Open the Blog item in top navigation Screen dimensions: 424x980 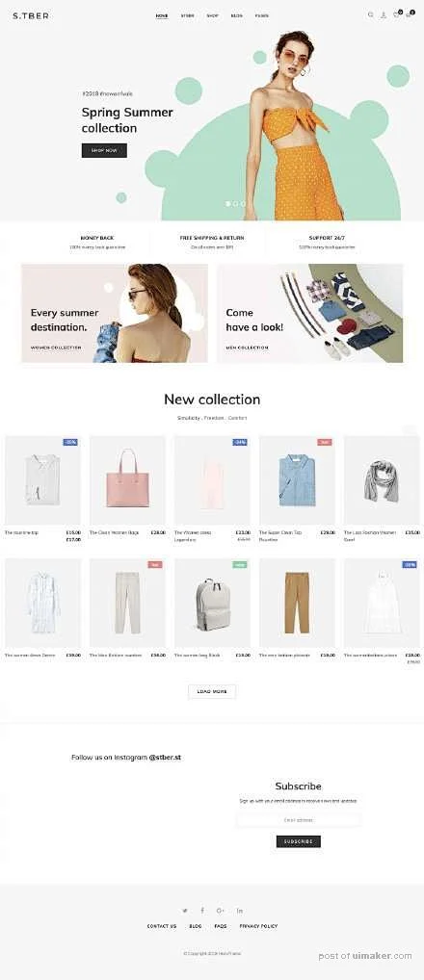pos(237,15)
